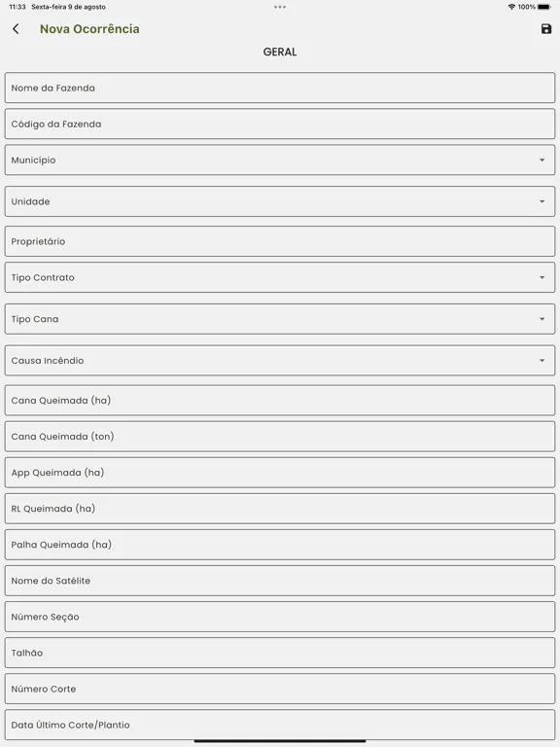Tap the back arrow icon

tap(16, 29)
